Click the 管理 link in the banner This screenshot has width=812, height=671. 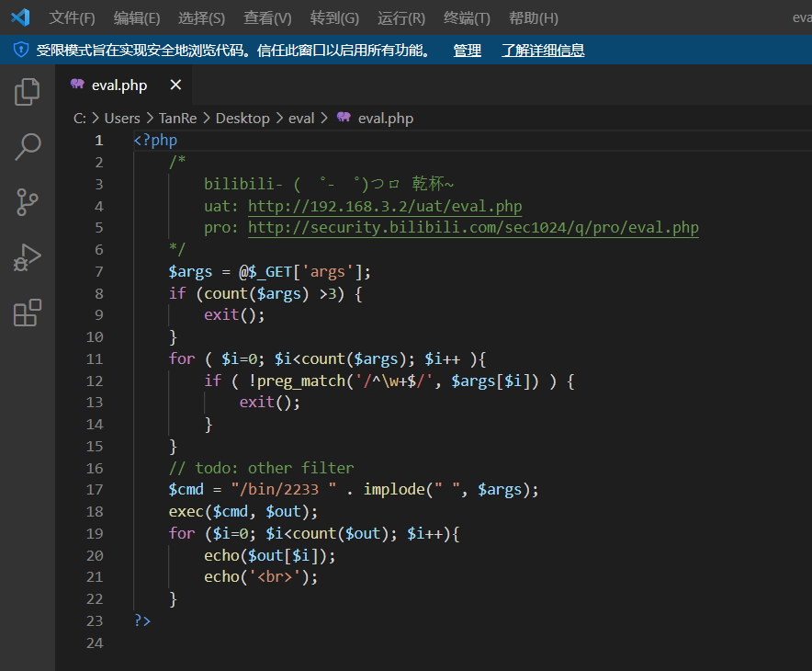[x=467, y=51]
